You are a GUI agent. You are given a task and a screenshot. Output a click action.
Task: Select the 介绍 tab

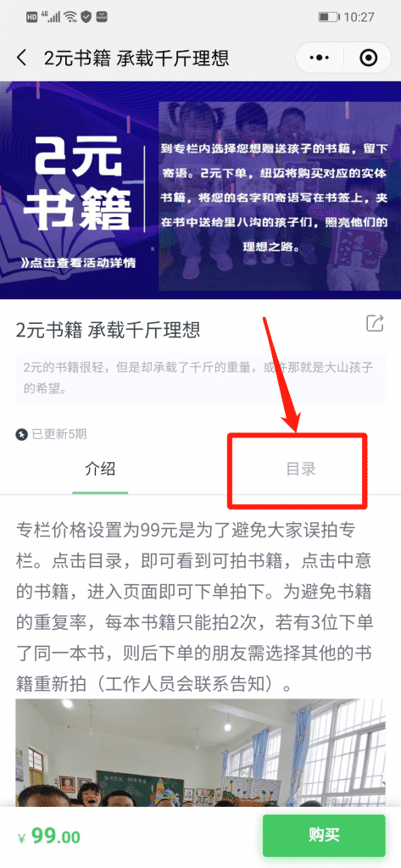coord(100,469)
